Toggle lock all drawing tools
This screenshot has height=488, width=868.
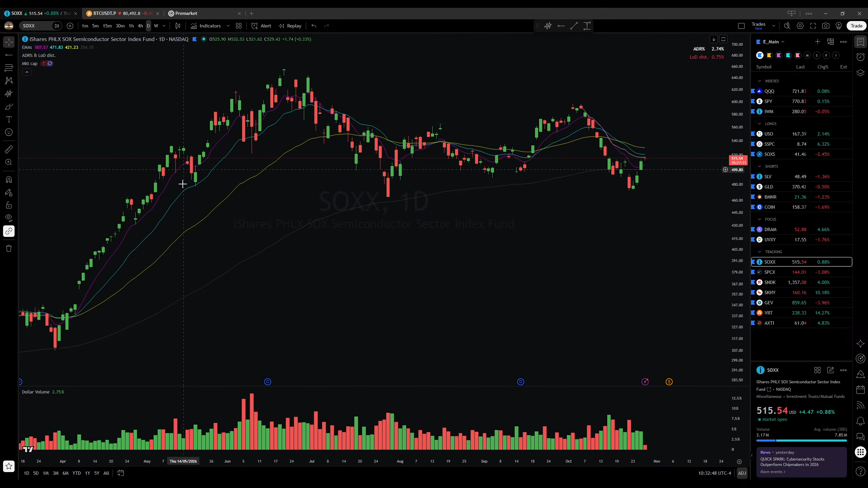[9, 205]
